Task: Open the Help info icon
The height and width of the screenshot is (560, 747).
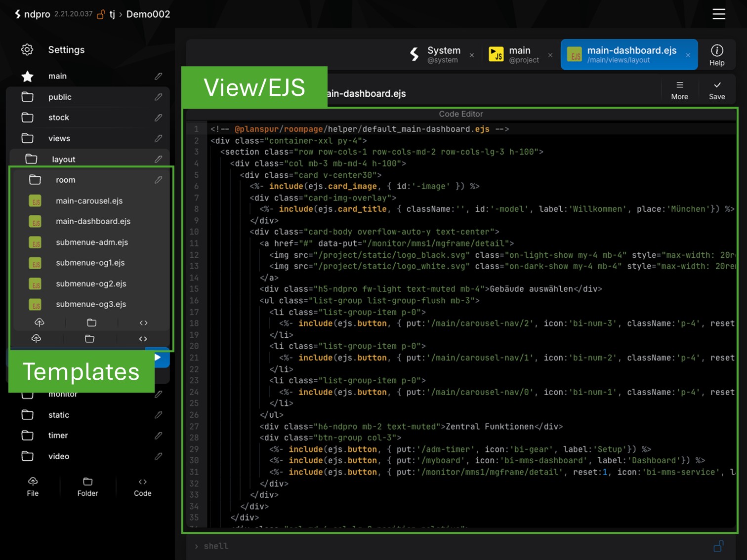Action: point(717,55)
